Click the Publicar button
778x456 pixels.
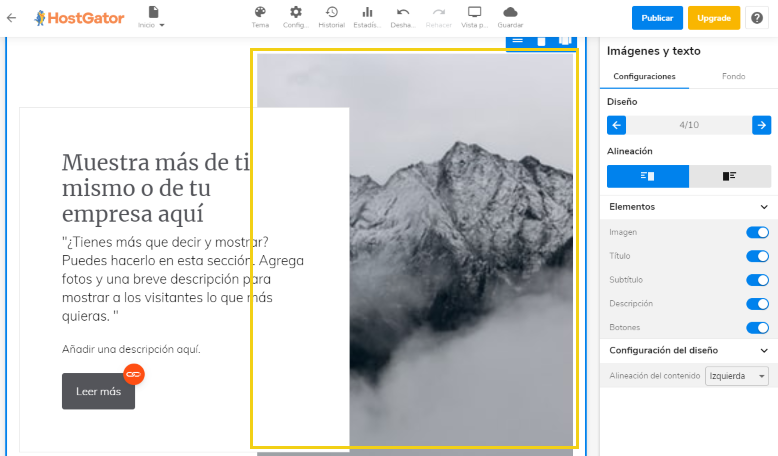click(x=657, y=18)
